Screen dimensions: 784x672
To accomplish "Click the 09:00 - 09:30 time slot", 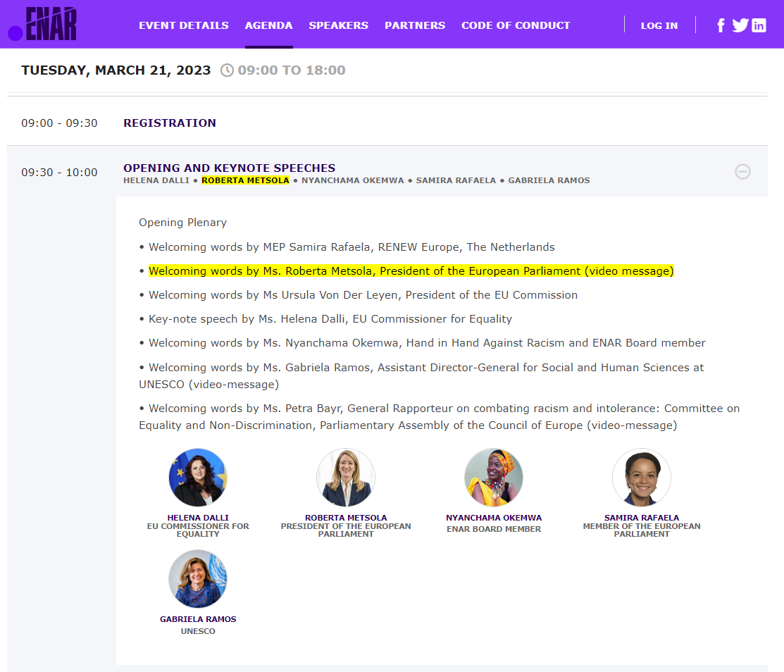I will point(59,123).
